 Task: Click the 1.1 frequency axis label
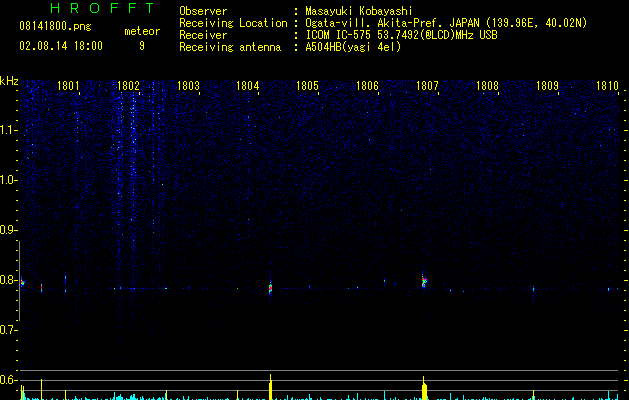(8, 130)
